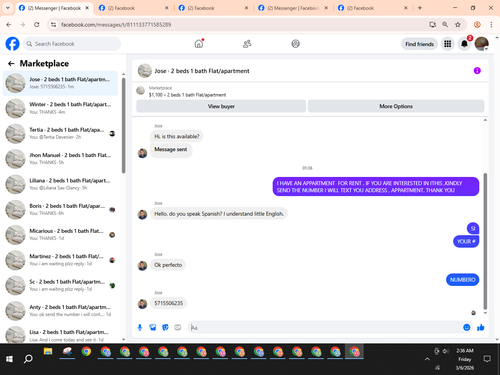This screenshot has height=375, width=500.
Task: Open Jhon Manuel conversation
Action: click(x=60, y=159)
